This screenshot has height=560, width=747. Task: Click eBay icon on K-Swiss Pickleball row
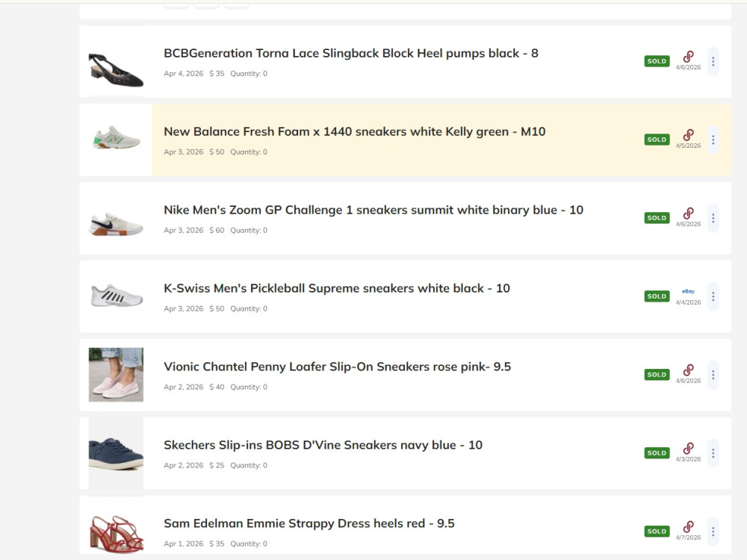[688, 291]
